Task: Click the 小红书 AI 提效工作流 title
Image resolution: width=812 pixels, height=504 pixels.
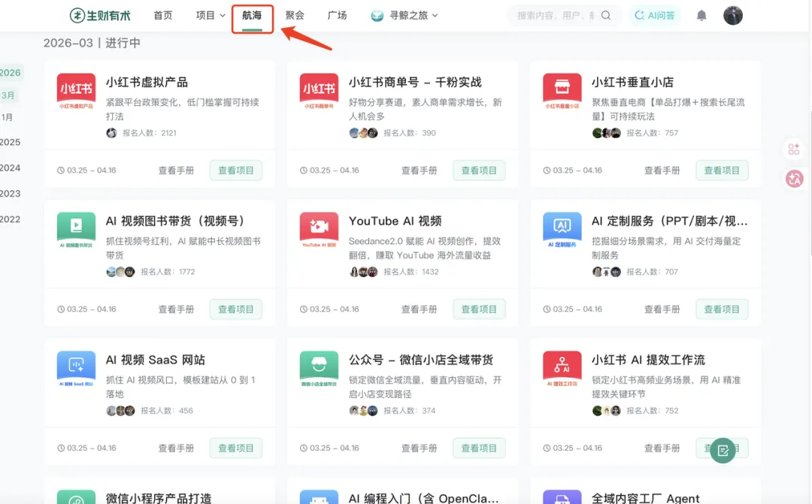Action: tap(648, 360)
